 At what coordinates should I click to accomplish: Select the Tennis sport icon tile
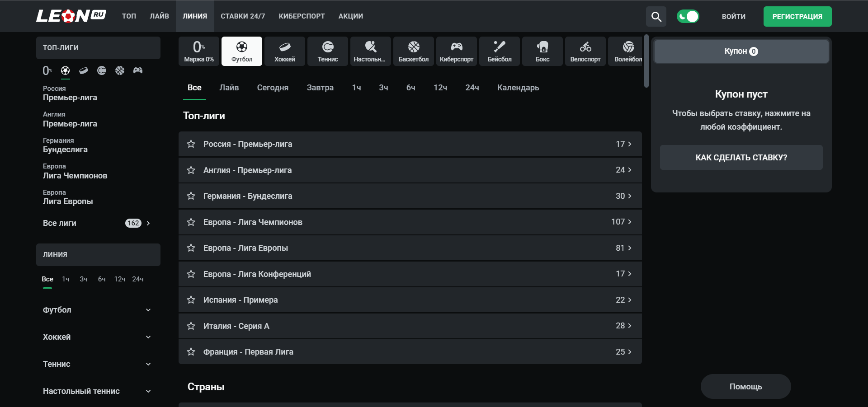[x=327, y=51]
